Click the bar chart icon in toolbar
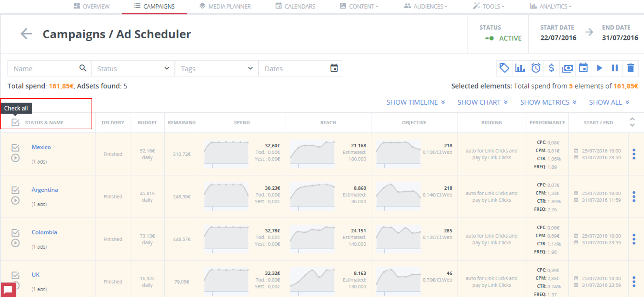This screenshot has width=644, height=297. [x=520, y=68]
